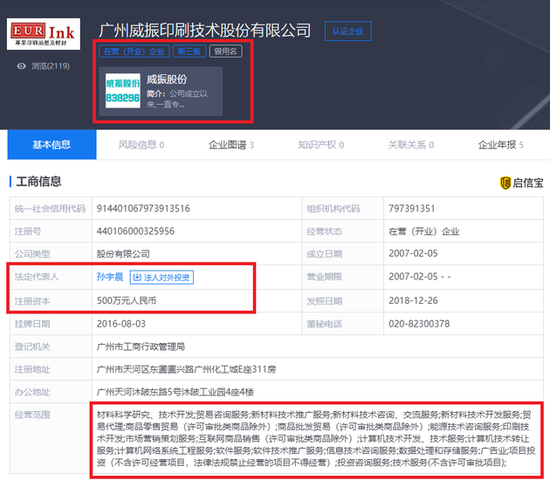Screen dimensions: 550x494
Task: Click the 营业期限 value 2007-02-05 - -
Action: [x=420, y=277]
